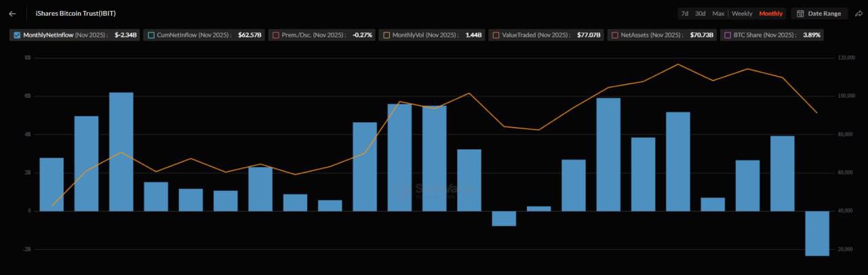Select the Max time range

point(718,14)
